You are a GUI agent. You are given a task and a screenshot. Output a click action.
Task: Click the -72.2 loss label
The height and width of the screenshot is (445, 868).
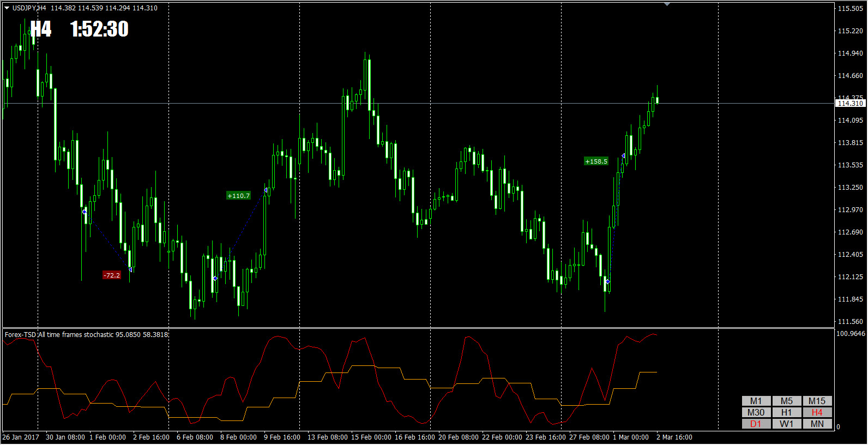click(112, 275)
